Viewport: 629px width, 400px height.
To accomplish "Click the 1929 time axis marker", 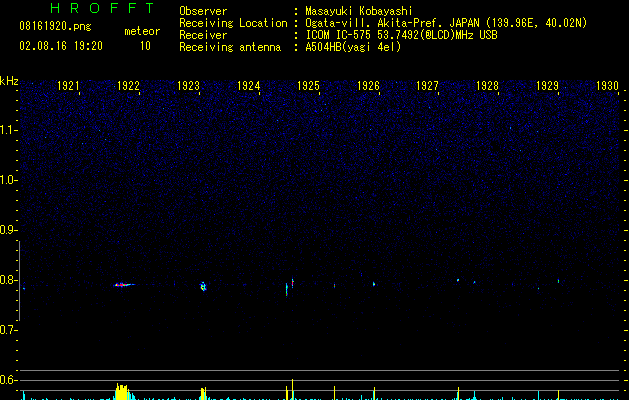I will click(x=548, y=85).
